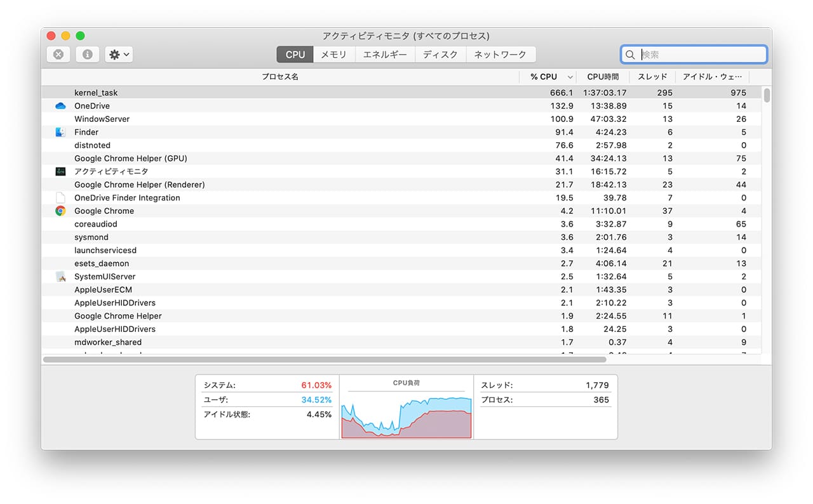Image resolution: width=813 pixels, height=504 pixels.
Task: Open the gear action menu dropdown
Action: (x=119, y=55)
